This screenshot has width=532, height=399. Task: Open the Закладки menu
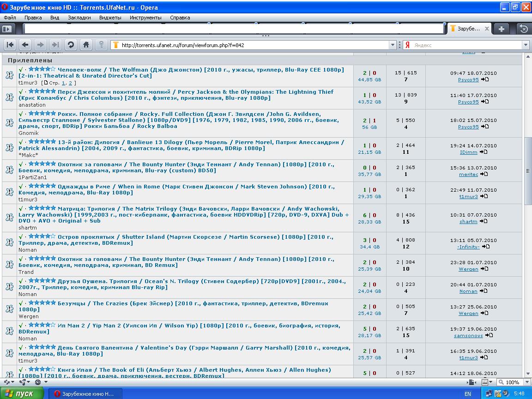click(x=79, y=18)
